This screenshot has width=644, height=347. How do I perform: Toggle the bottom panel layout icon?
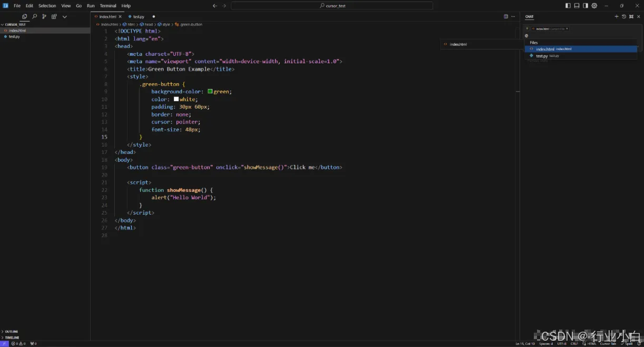click(x=577, y=6)
